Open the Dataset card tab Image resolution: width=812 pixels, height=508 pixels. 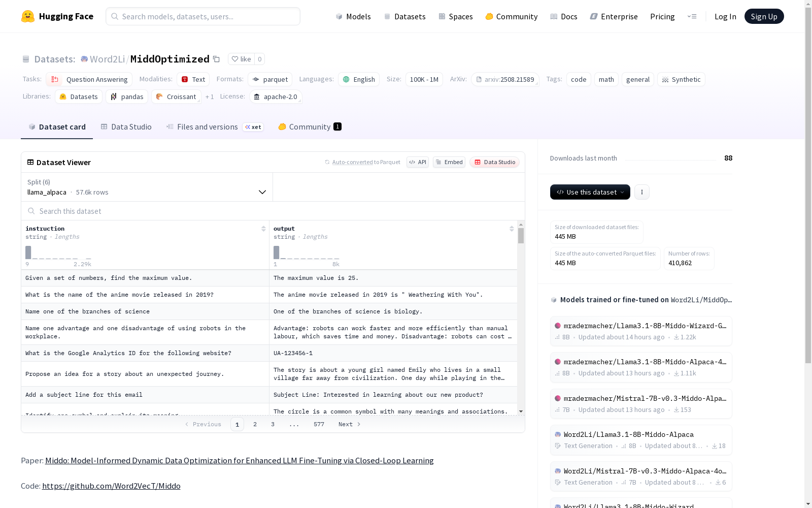[57, 127]
